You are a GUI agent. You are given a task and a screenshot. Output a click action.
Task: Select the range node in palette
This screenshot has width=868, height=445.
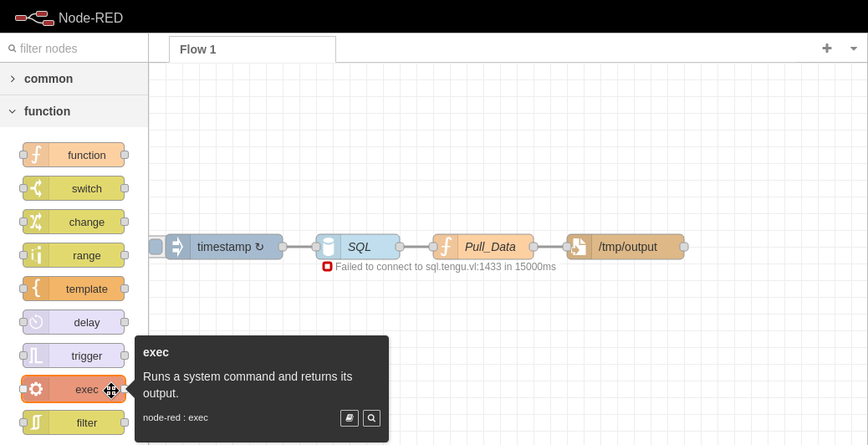[x=74, y=255]
